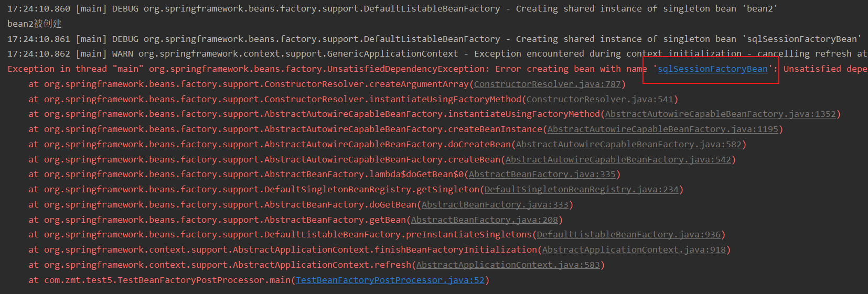The width and height of the screenshot is (868, 294).
Task: Open AbstractApplicationContext.java:583 link
Action: (x=508, y=265)
